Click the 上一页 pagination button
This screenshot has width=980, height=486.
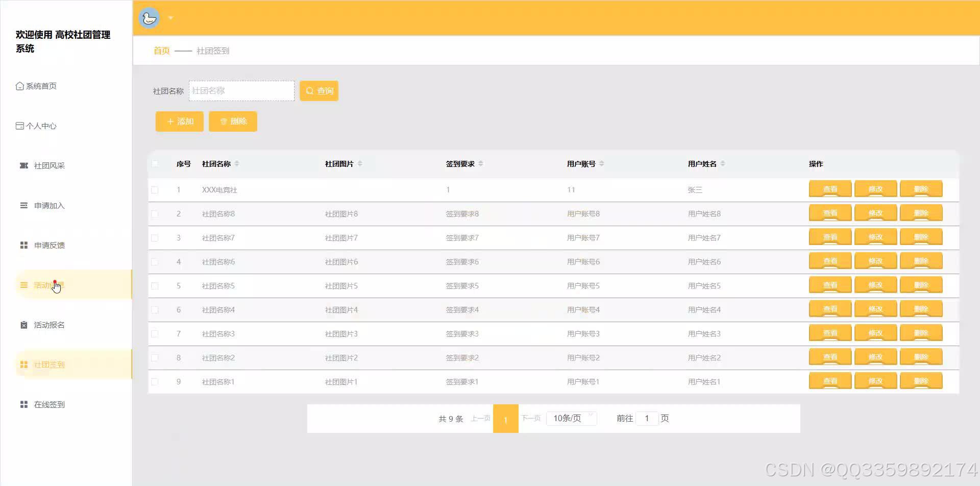click(480, 418)
